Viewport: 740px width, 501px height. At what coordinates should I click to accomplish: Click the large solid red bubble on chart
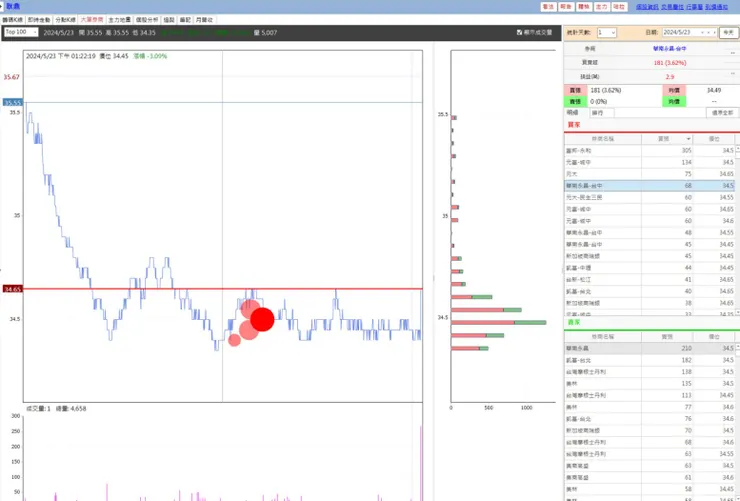(x=262, y=319)
